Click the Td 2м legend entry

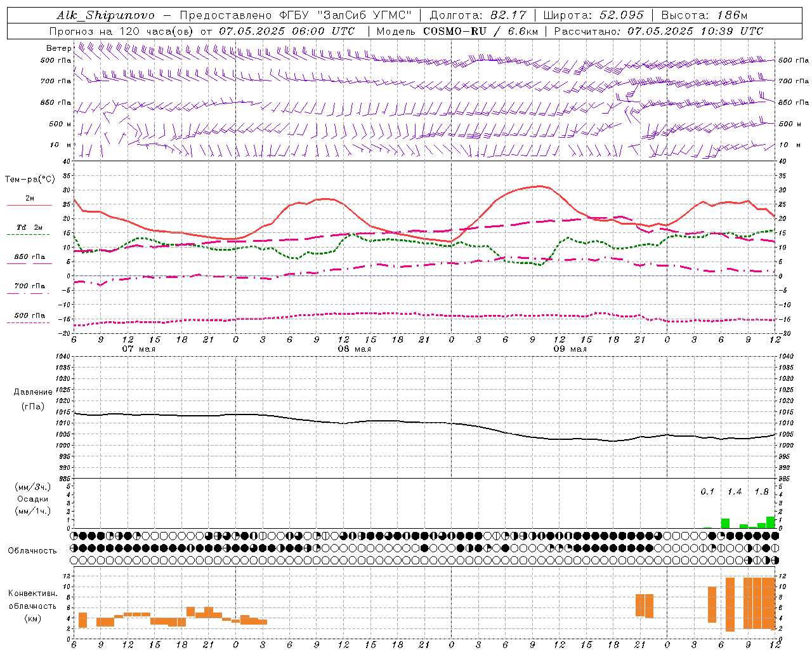click(x=29, y=227)
